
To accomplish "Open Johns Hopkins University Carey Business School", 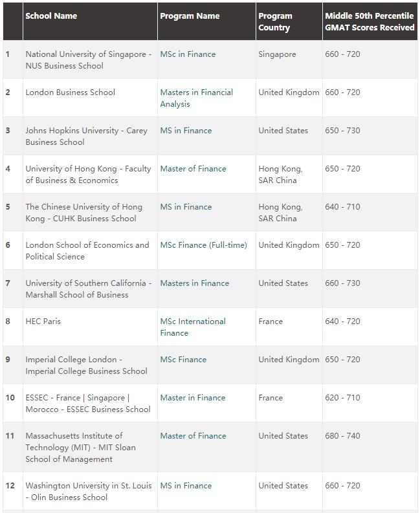I will click(x=86, y=136).
